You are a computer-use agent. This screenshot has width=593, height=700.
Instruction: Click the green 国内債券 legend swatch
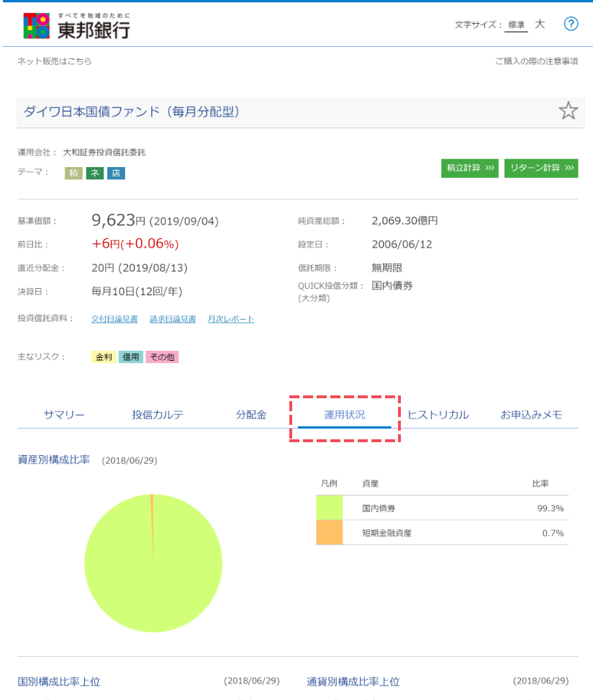coord(330,508)
